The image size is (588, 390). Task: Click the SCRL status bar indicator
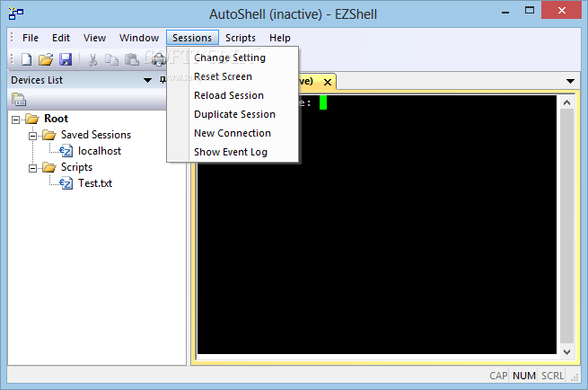click(x=552, y=376)
